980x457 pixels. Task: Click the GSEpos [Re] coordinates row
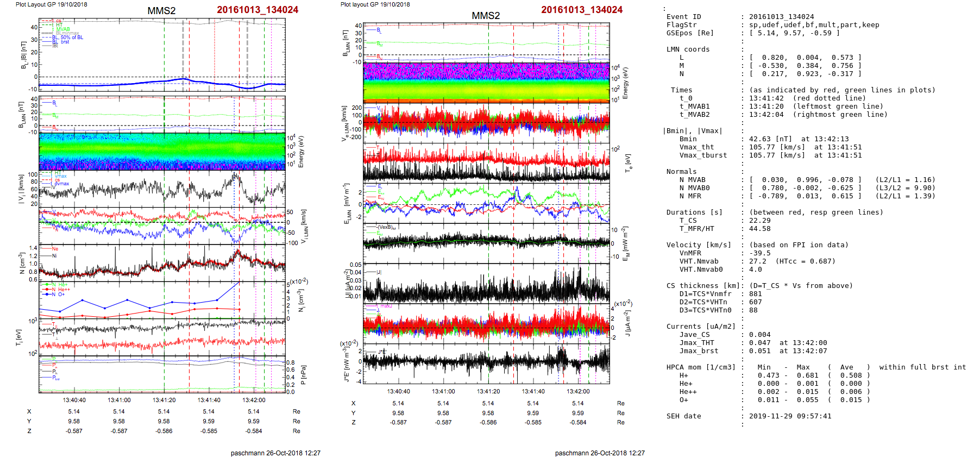tap(794, 33)
